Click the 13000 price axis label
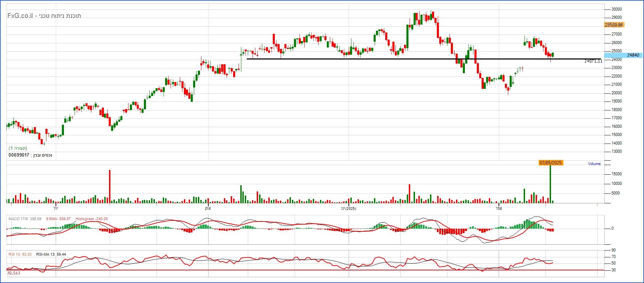 [616, 151]
